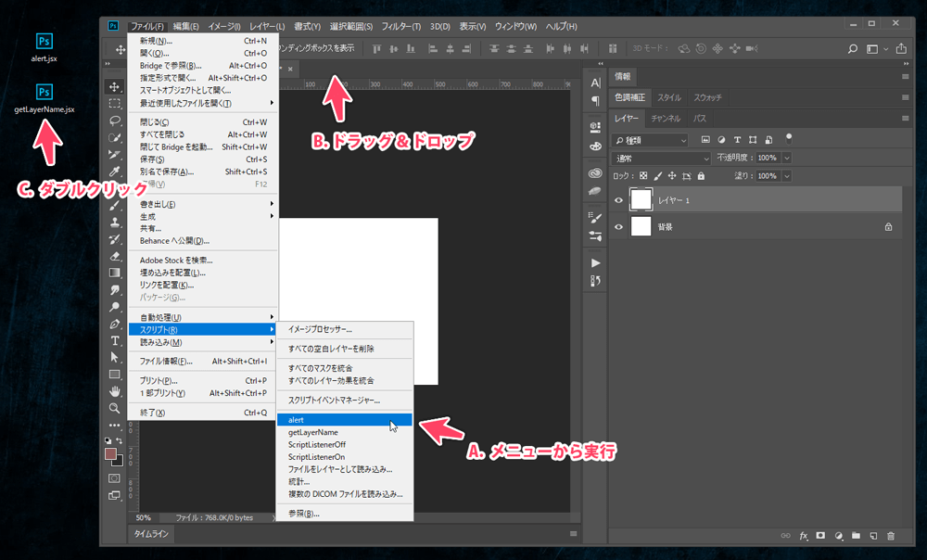The height and width of the screenshot is (560, 927).
Task: Select the Clone Stamp tool
Action: 115,223
